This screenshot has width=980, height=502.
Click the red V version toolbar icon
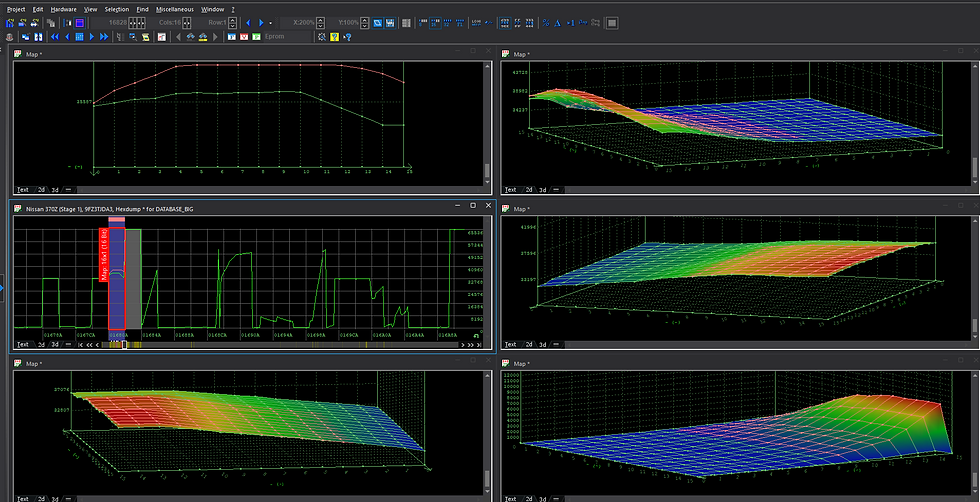(x=243, y=37)
